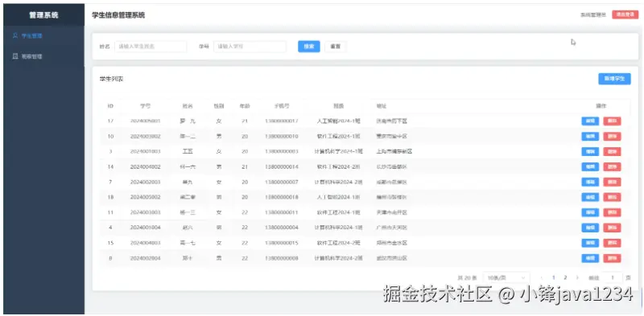This screenshot has width=644, height=316.
Task: Click the 学生信息管理系统 page title
Action: (118, 15)
